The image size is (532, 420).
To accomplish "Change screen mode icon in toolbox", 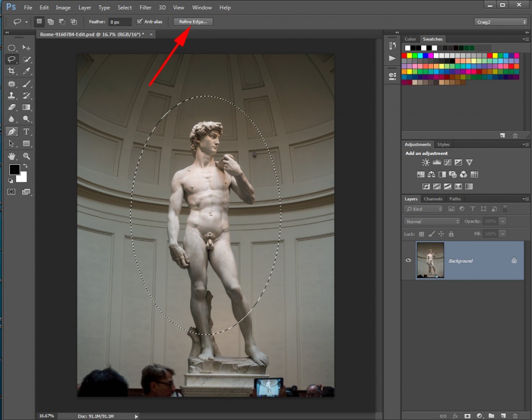I will tap(26, 192).
